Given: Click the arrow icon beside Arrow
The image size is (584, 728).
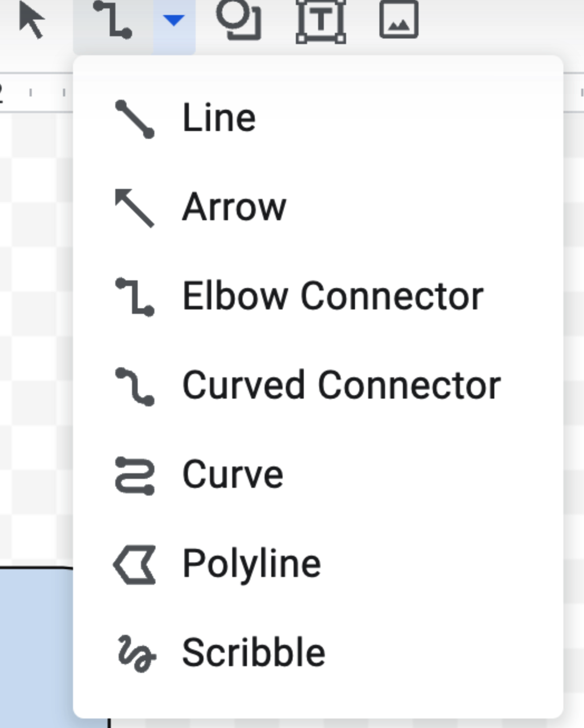Looking at the screenshot, I should (134, 208).
